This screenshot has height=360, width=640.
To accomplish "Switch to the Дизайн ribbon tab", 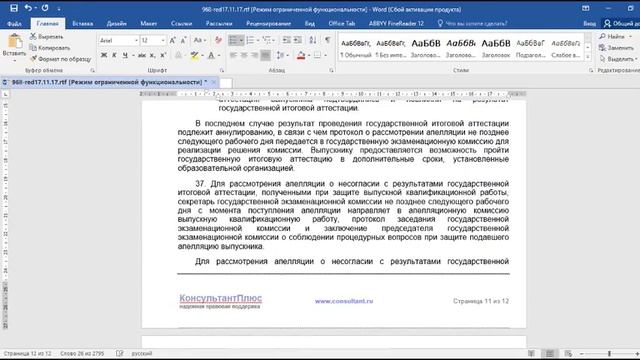I will click(x=116, y=24).
